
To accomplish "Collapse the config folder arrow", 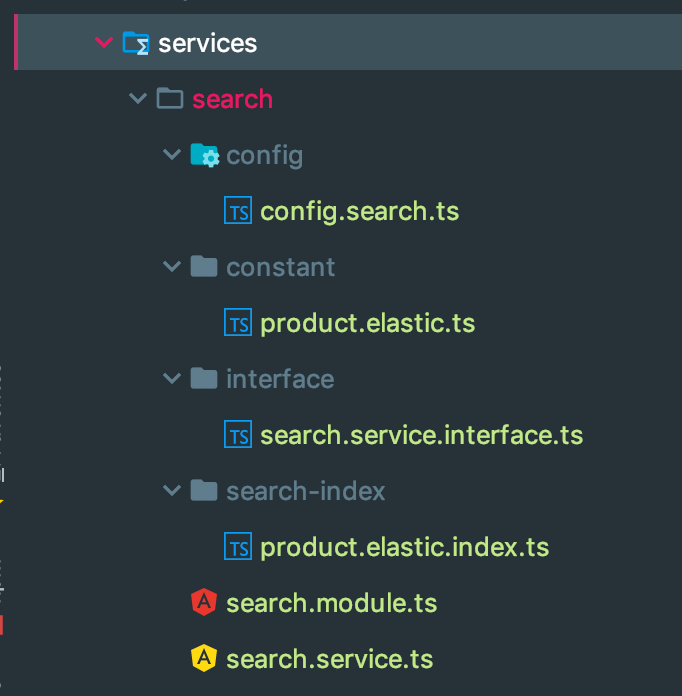I will point(171,155).
